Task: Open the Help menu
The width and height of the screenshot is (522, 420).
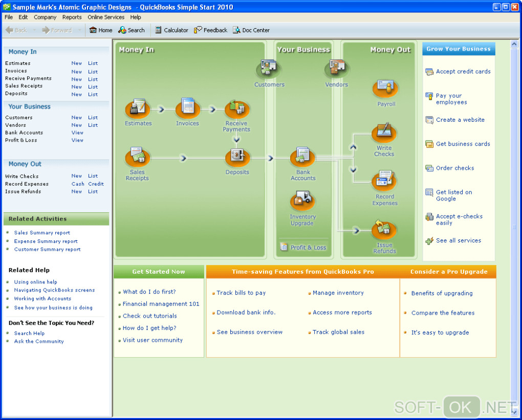Action: [x=136, y=17]
